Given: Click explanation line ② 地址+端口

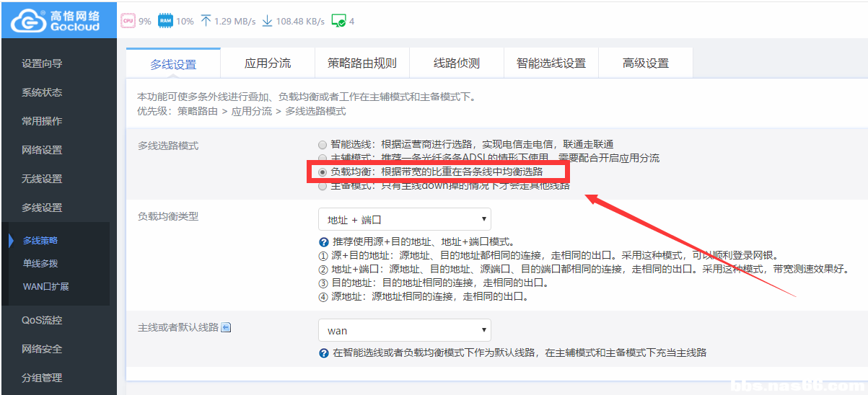Looking at the screenshot, I should click(x=584, y=269).
